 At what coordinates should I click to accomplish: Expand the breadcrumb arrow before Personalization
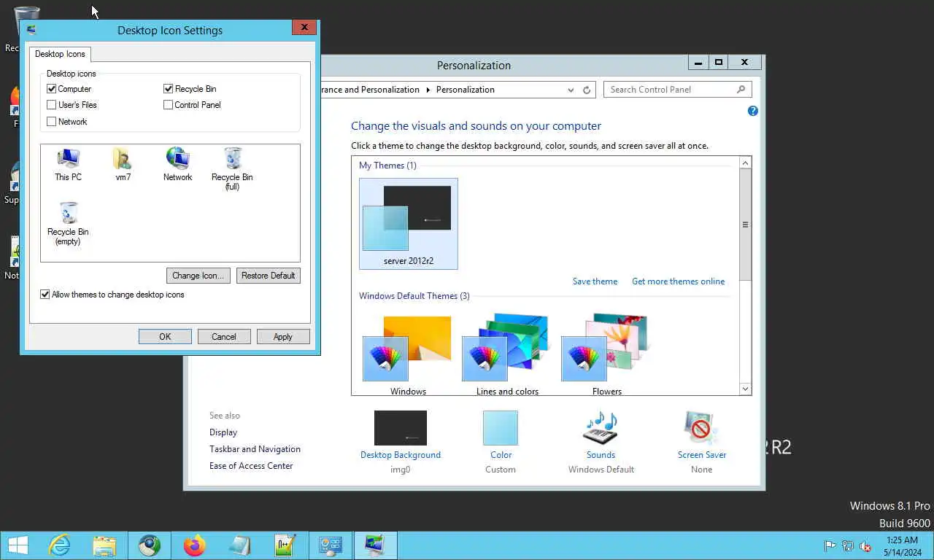427,90
